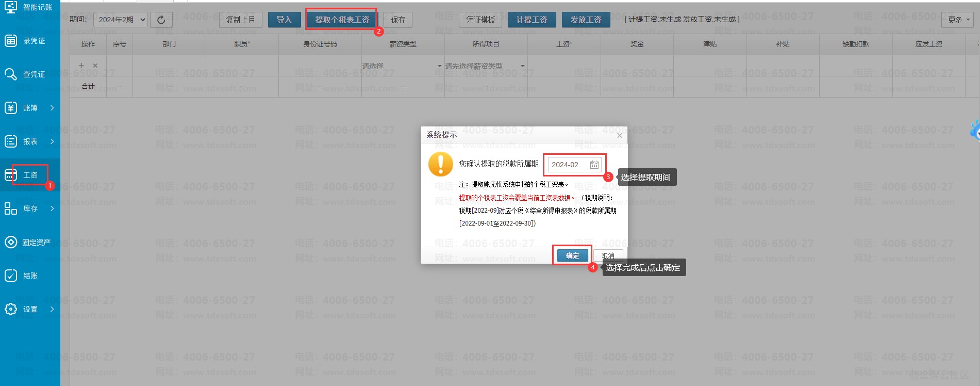Close the 系统提示 dialog with the X
Image resolution: width=980 pixels, height=386 pixels.
click(619, 136)
